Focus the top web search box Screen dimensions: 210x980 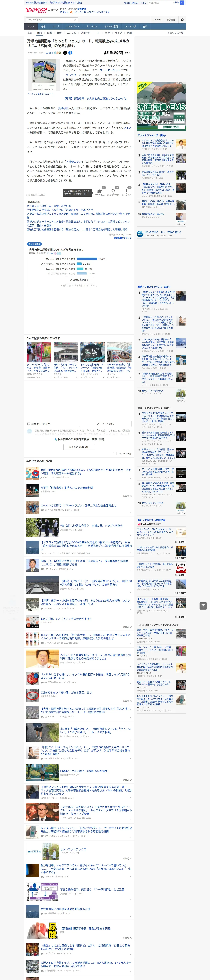tap(160, 3)
